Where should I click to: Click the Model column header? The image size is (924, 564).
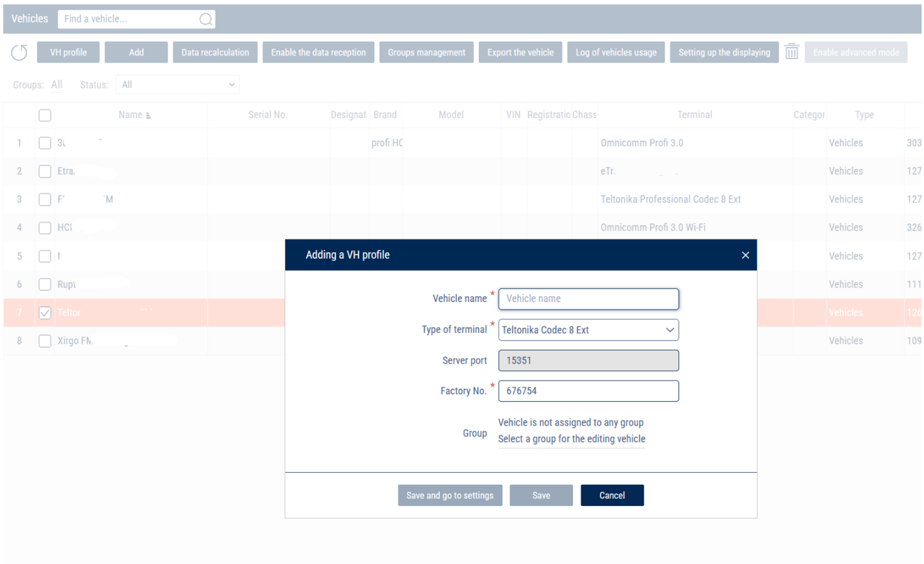[x=451, y=115]
